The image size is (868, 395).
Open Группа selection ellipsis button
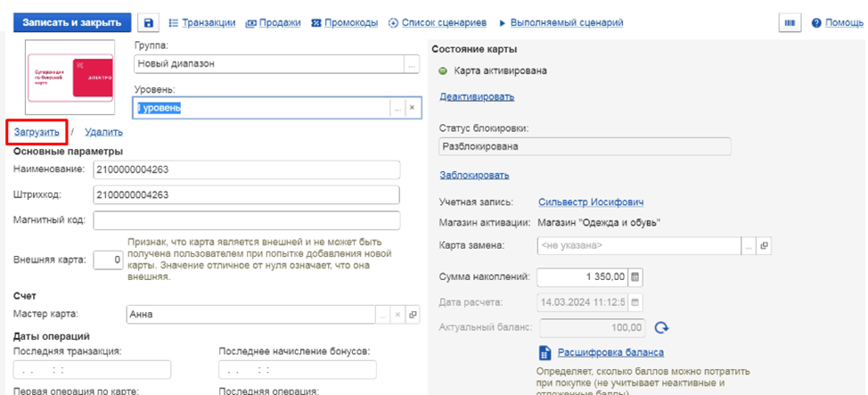click(412, 65)
